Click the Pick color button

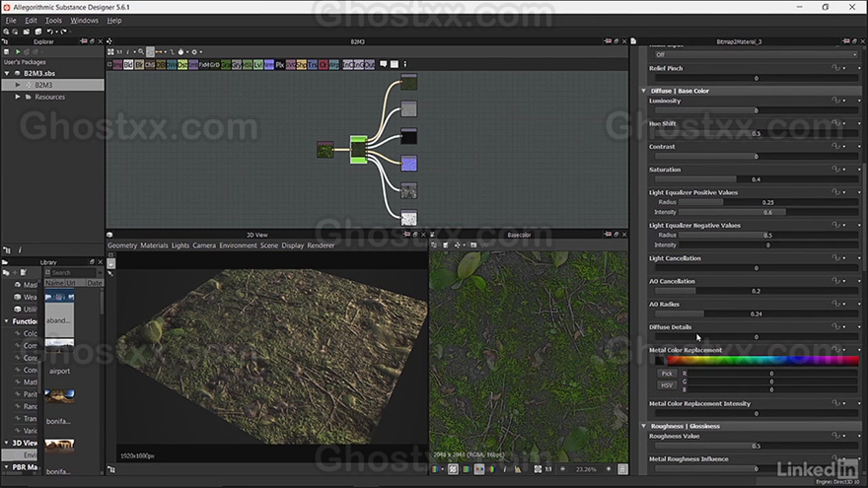click(667, 374)
